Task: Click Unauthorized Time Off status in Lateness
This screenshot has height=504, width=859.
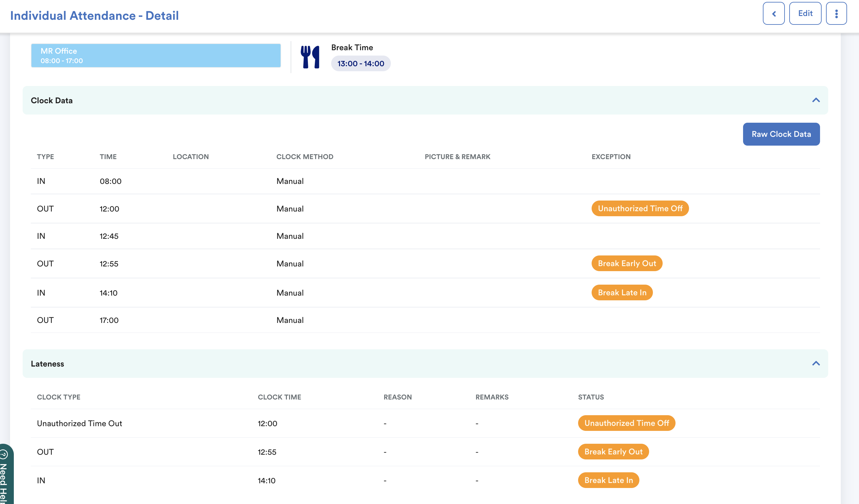Action: point(626,423)
